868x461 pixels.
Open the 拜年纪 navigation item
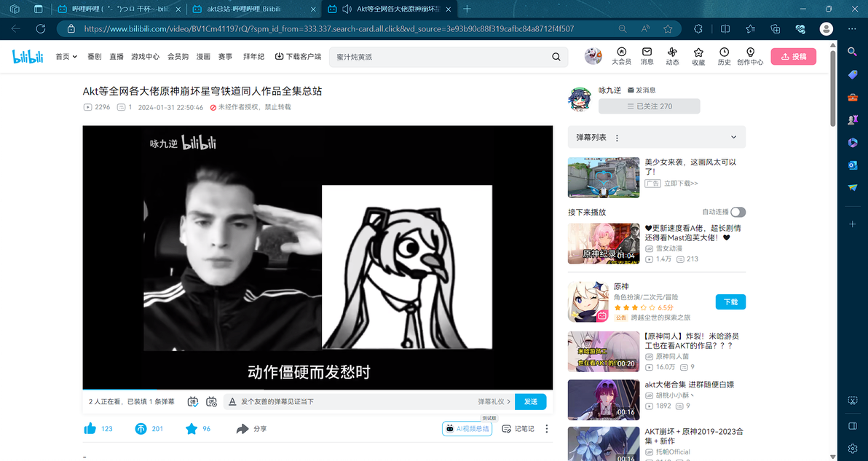(253, 57)
